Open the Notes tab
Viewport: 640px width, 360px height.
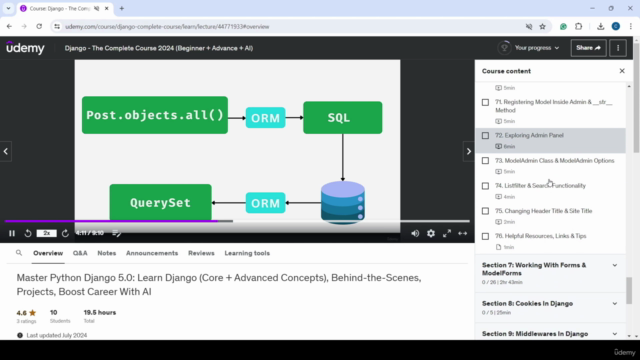click(107, 253)
